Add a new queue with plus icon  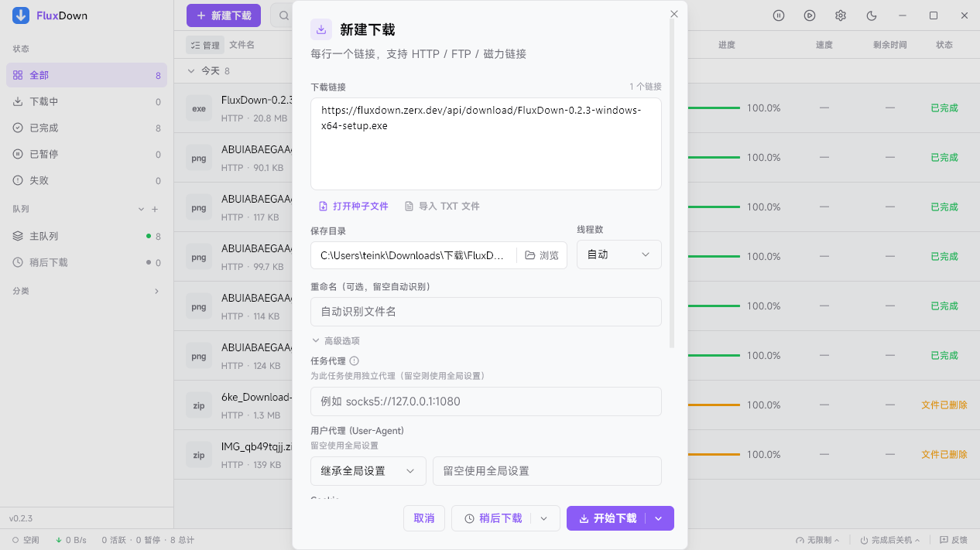(155, 209)
